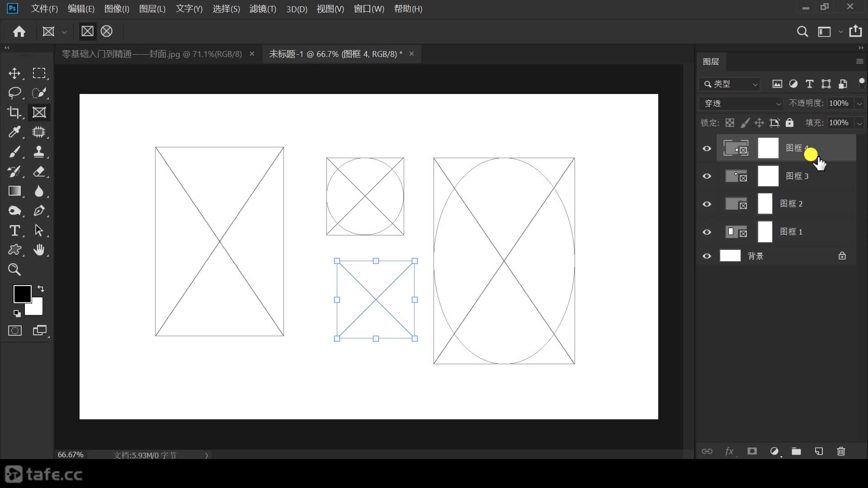Hide the 图框 3 layer
Viewport: 868px width, 488px height.
707,176
